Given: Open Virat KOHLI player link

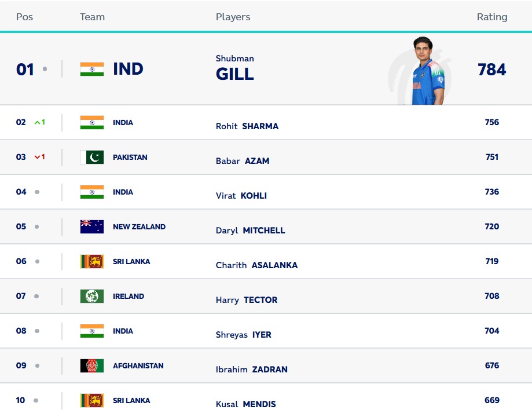Looking at the screenshot, I should [x=241, y=196].
